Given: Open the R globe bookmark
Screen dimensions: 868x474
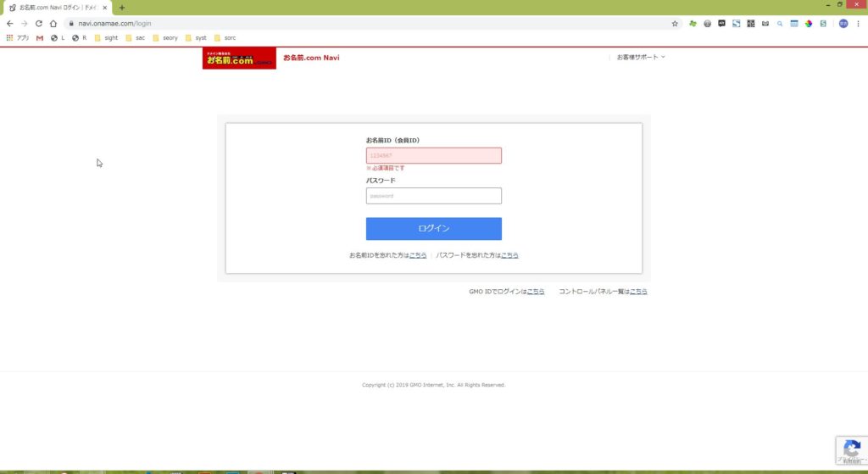Looking at the screenshot, I should 79,37.
